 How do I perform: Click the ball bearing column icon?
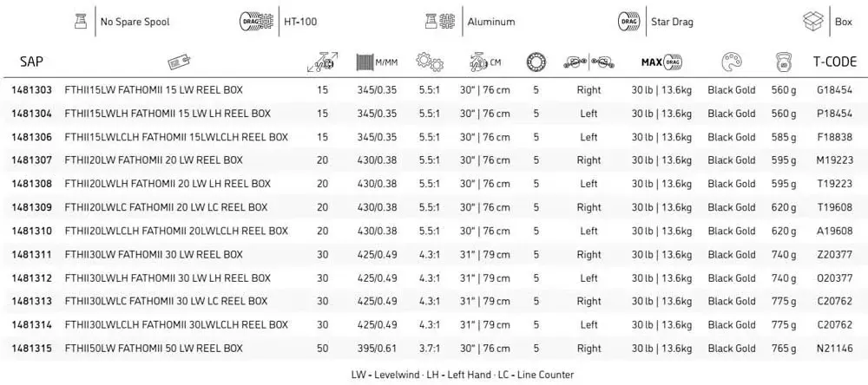click(x=536, y=62)
